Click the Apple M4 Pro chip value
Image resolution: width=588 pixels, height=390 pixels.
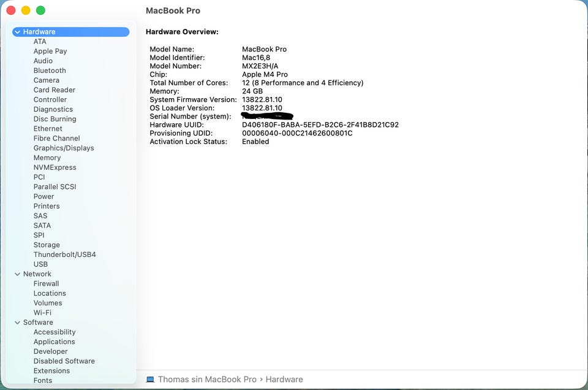265,75
